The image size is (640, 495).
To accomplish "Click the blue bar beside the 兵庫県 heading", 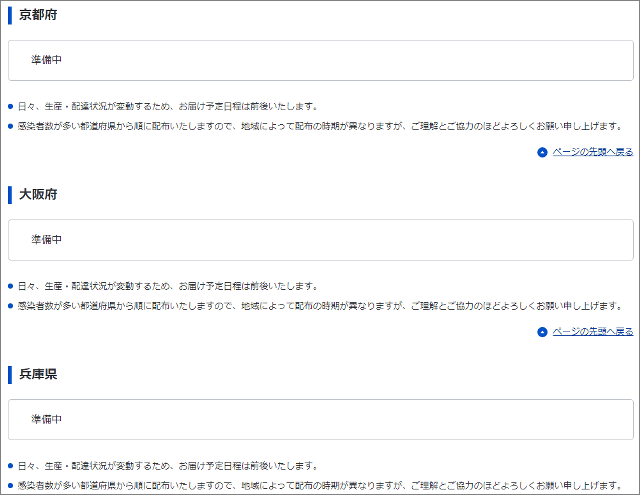I will point(10,374).
